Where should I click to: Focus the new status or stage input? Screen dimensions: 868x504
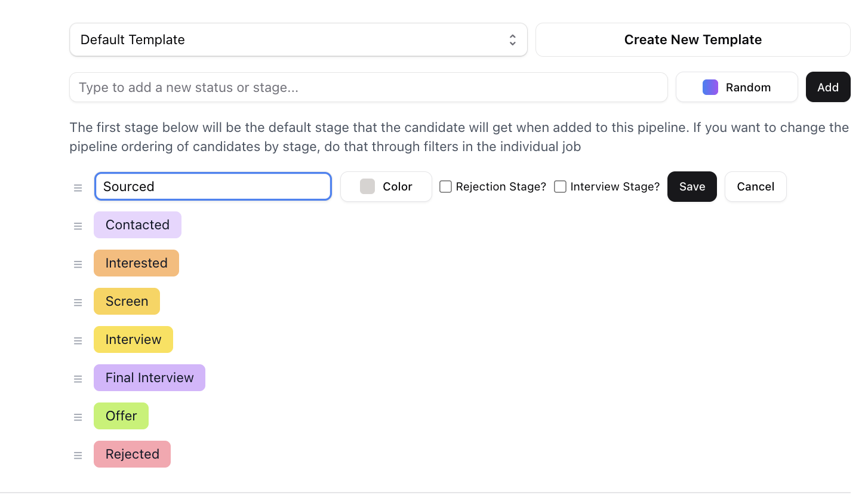(368, 88)
